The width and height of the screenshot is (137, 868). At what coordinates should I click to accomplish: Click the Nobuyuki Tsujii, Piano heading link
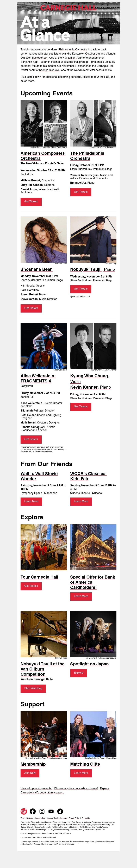[92, 269]
